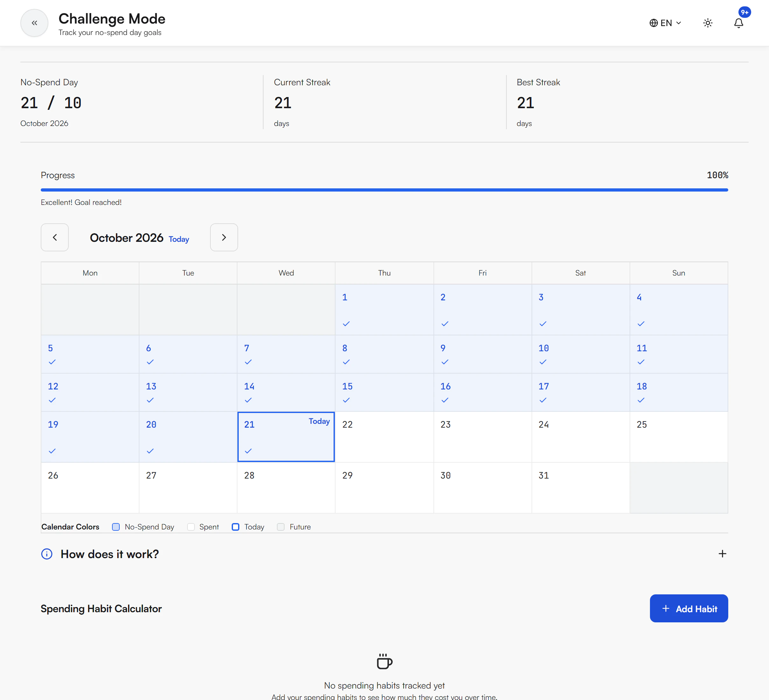The width and height of the screenshot is (769, 700).
Task: Toggle checkmark on day 10
Action: click(543, 362)
